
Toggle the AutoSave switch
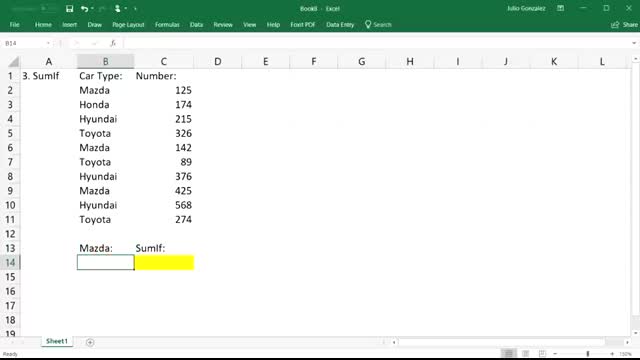[x=49, y=9]
